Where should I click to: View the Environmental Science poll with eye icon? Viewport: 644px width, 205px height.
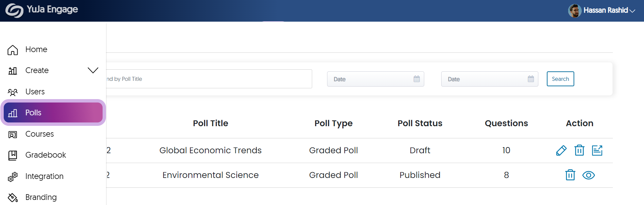588,175
